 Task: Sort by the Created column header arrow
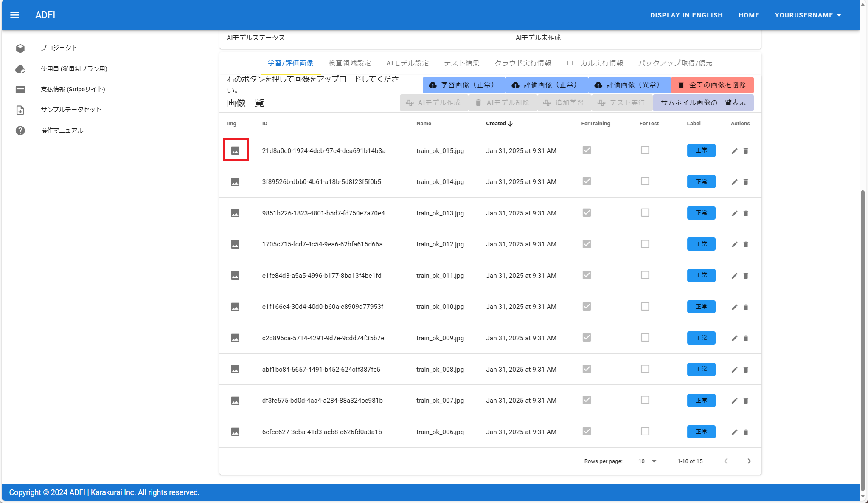tap(510, 124)
